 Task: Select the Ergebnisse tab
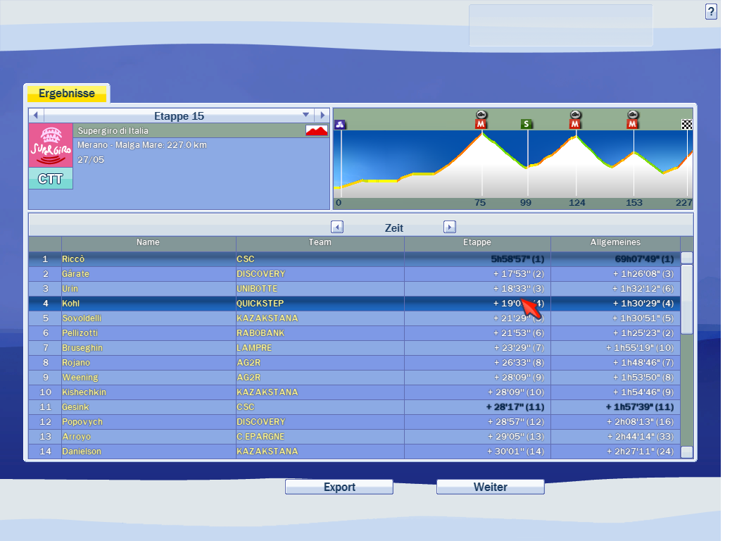pos(66,94)
